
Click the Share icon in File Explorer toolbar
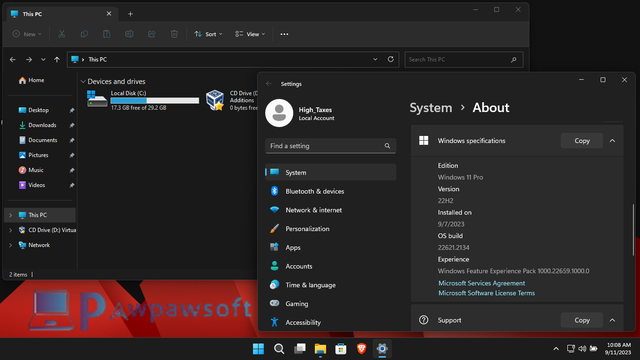151,34
